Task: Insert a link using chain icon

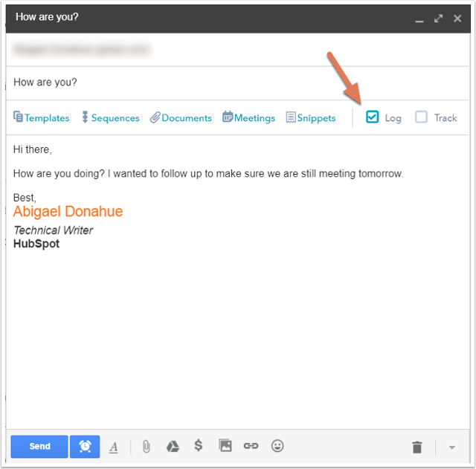Action: [251, 446]
